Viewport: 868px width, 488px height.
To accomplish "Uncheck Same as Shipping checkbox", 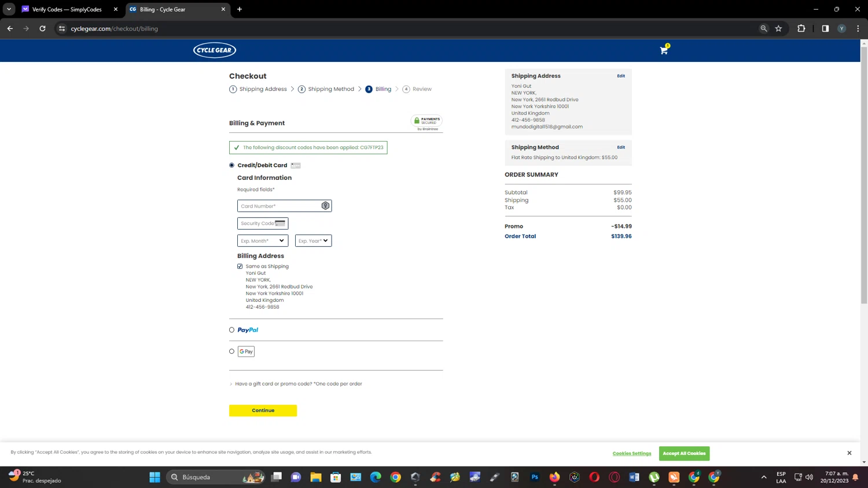I will [x=240, y=267].
